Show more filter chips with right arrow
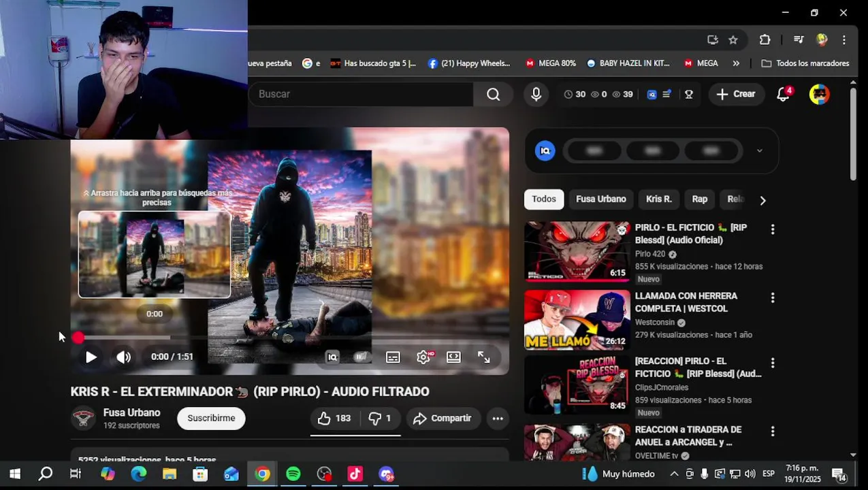The width and height of the screenshot is (868, 490). pos(762,200)
